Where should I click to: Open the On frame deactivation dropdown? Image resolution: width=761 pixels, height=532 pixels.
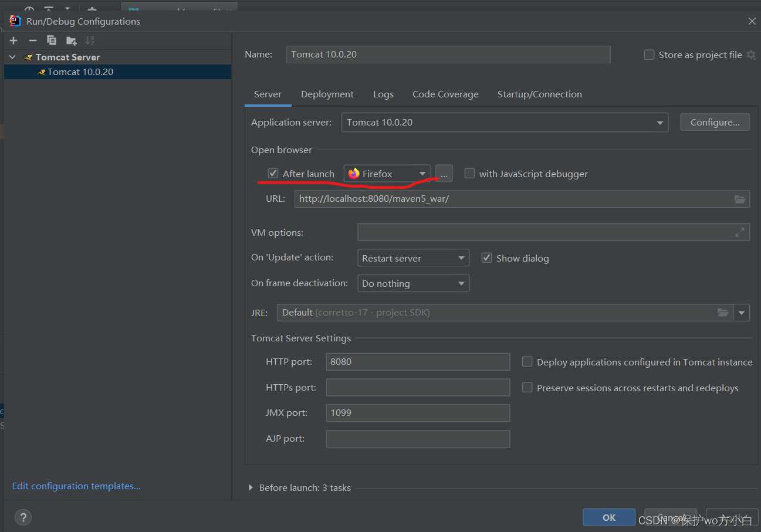(414, 283)
